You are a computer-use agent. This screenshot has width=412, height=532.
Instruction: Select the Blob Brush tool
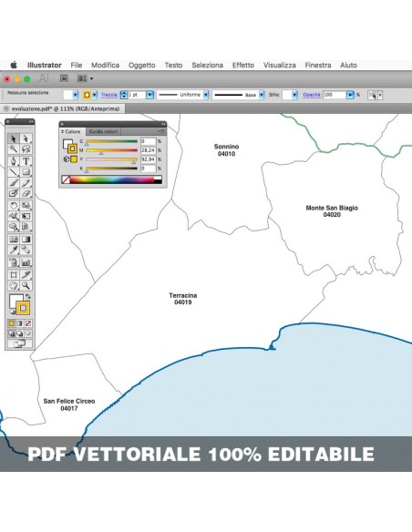coord(14,193)
